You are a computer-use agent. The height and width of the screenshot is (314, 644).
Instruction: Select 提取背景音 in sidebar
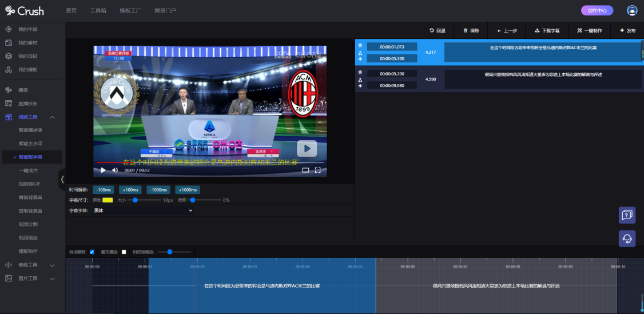click(30, 211)
